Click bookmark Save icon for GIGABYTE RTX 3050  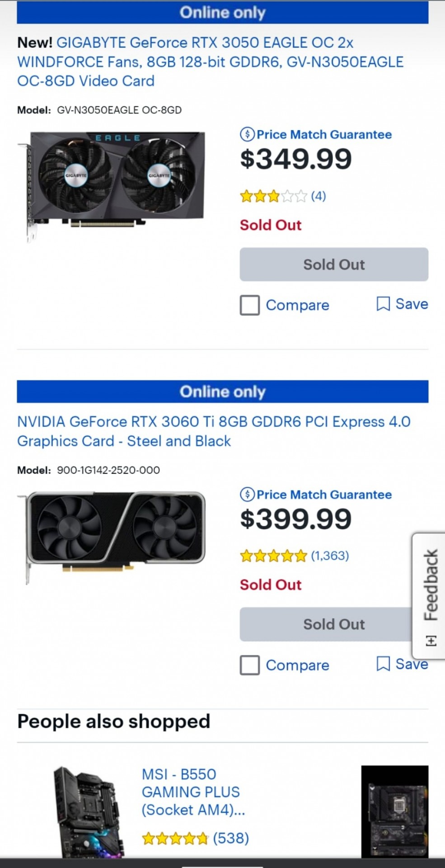click(x=383, y=304)
